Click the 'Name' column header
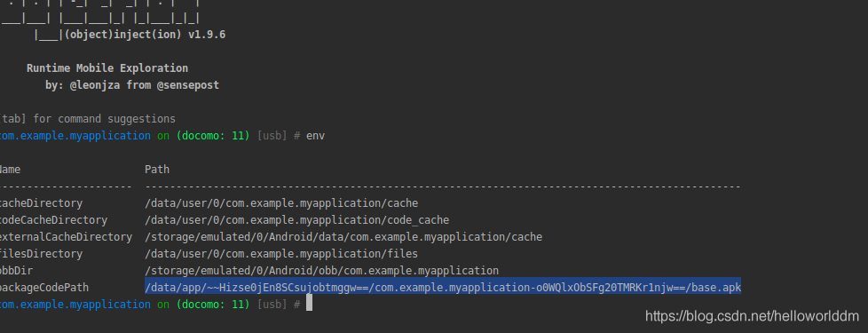This screenshot has height=333, width=868. click(x=10, y=169)
